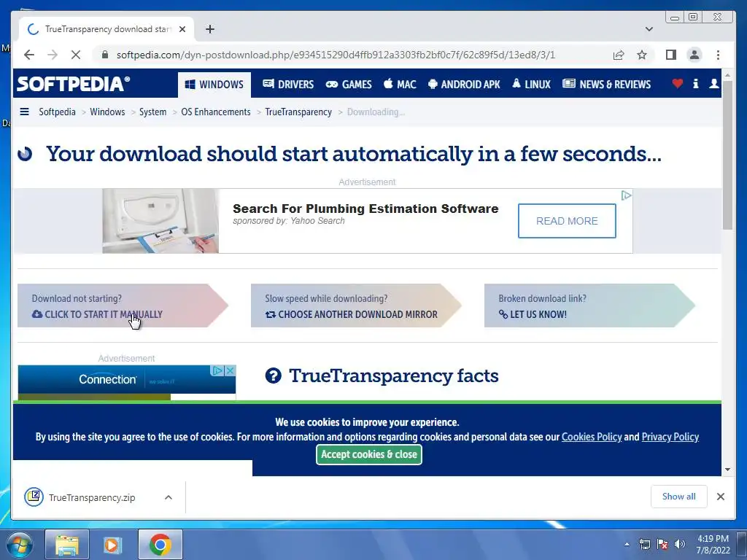Image resolution: width=747 pixels, height=560 pixels.
Task: Open the Chrome profile avatar
Action: [694, 55]
